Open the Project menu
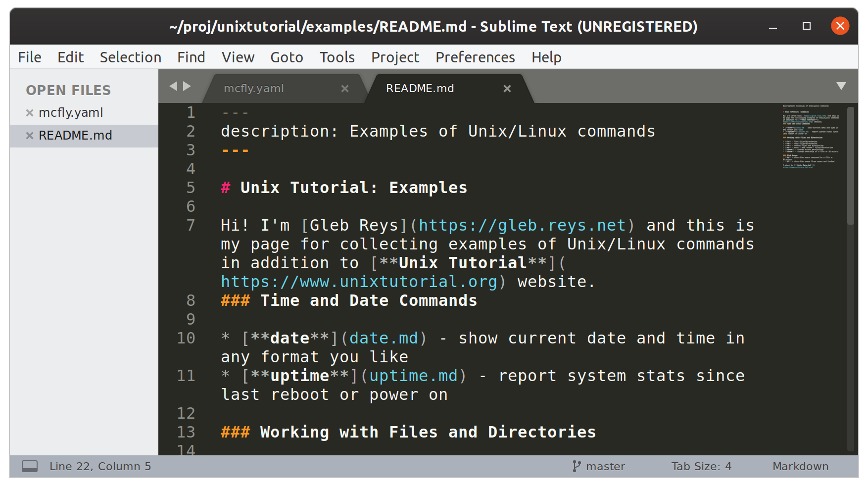Screen dimensions: 868x487 point(395,57)
